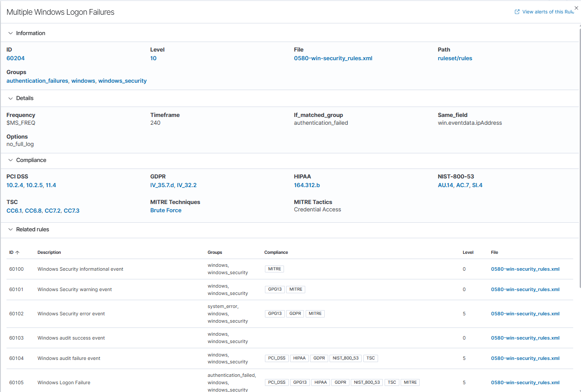Click the Compliance column header
581x392 pixels.
(276, 253)
